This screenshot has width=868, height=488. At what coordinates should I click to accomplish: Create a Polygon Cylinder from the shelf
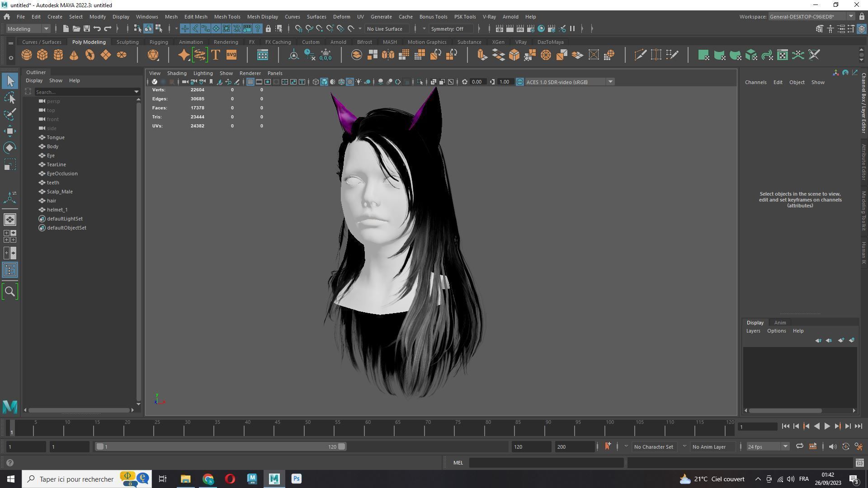tap(58, 55)
